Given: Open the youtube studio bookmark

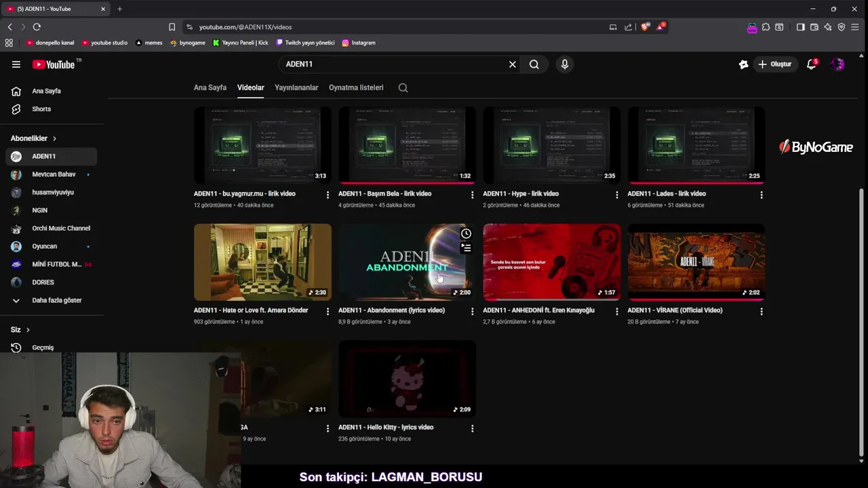Looking at the screenshot, I should click(x=104, y=43).
